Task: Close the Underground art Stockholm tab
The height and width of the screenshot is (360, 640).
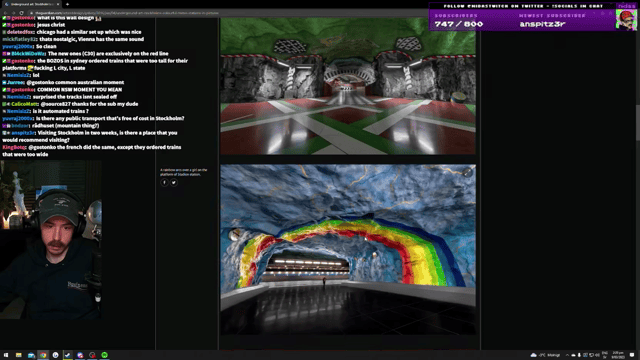Action: [x=58, y=4]
